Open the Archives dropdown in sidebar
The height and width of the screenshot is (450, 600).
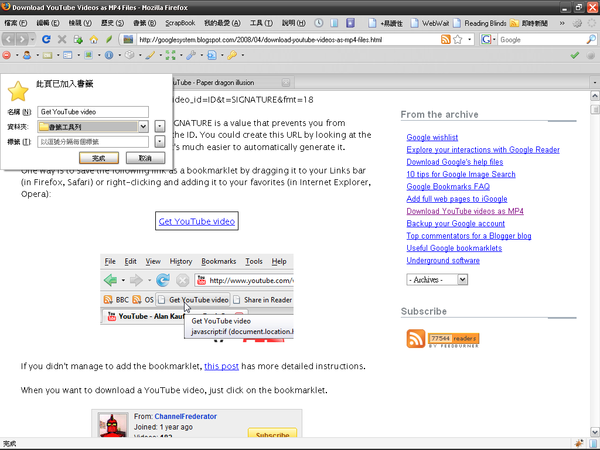[x=437, y=280]
